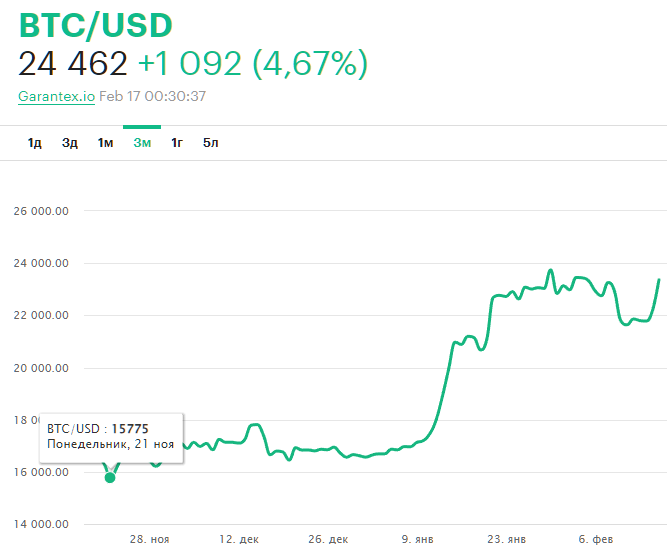Screen dimensions: 667x558
Task: Switch to the 3д range tab
Action: point(70,143)
